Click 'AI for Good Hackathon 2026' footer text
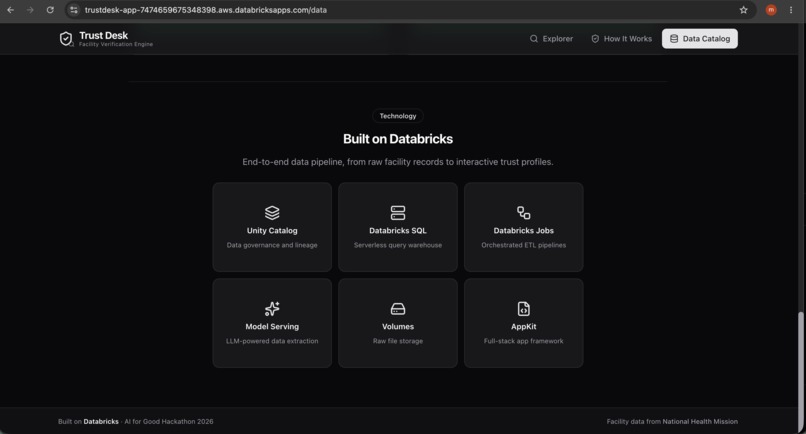Viewport: 806px width, 434px height. [169, 421]
